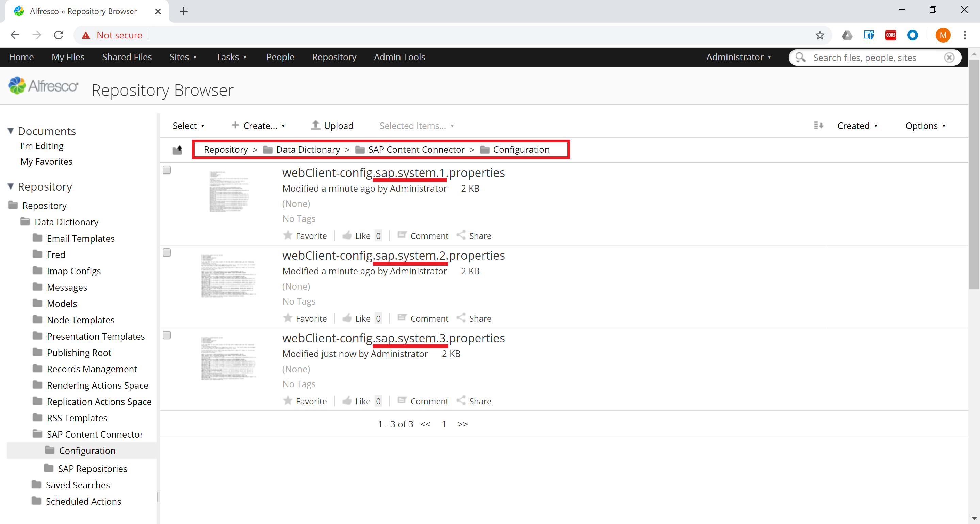Click the thumbnail of webClient-config.sap.system.2.properties
The width and height of the screenshot is (980, 524).
coord(229,276)
